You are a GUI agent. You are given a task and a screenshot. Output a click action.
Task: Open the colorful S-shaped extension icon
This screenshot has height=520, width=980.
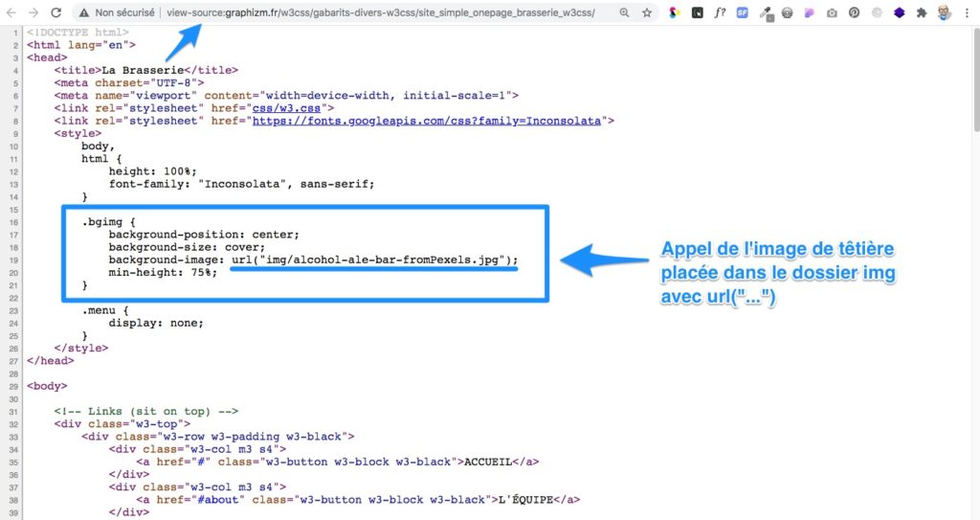675,12
